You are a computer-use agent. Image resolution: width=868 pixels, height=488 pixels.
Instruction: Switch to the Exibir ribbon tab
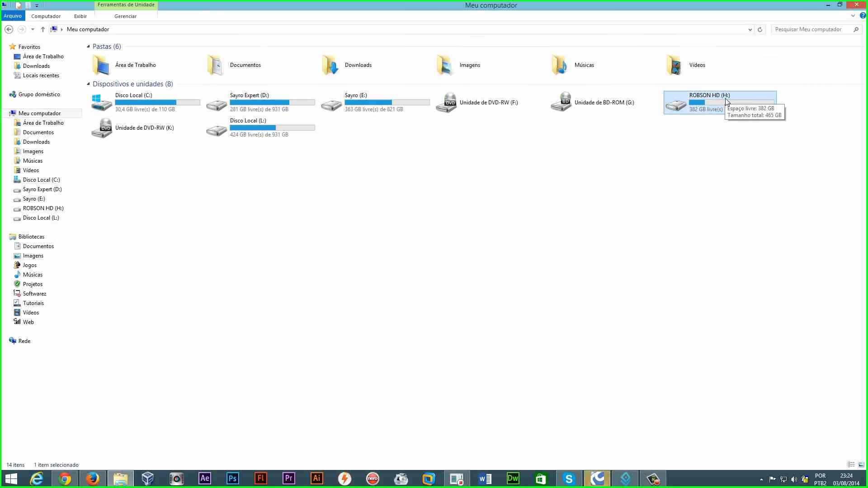pyautogui.click(x=80, y=16)
